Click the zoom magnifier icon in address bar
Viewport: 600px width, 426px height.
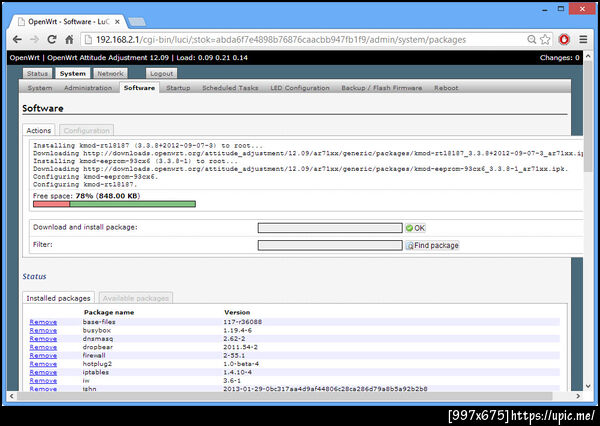click(532, 39)
